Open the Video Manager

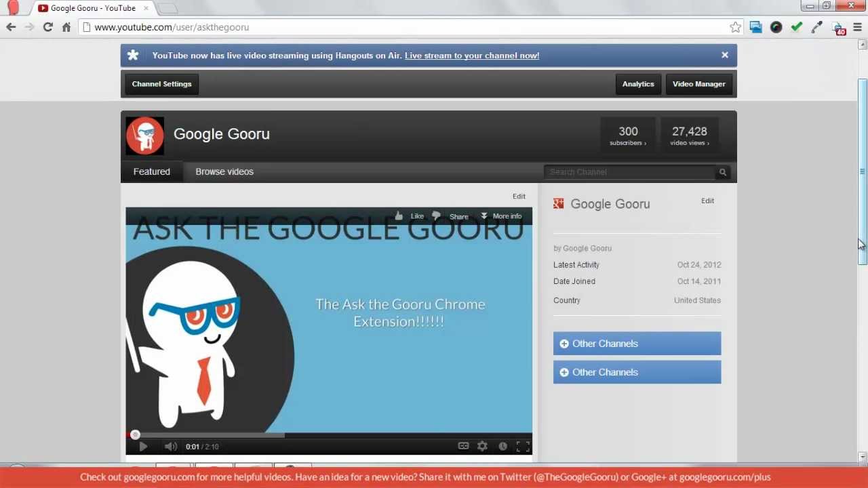coord(699,84)
